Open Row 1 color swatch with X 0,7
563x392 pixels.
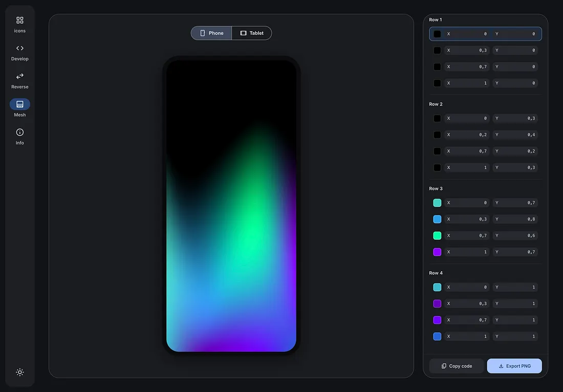click(x=437, y=67)
